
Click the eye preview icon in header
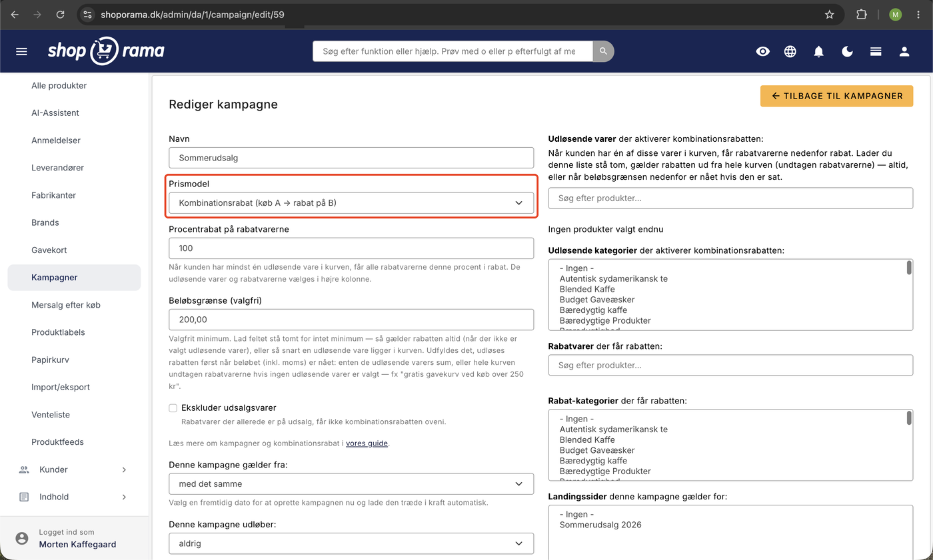762,51
